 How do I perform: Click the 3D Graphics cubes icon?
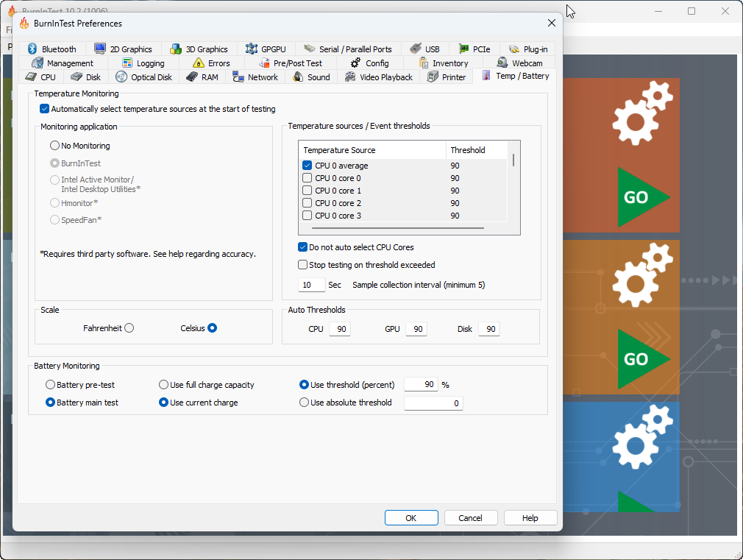click(x=176, y=49)
